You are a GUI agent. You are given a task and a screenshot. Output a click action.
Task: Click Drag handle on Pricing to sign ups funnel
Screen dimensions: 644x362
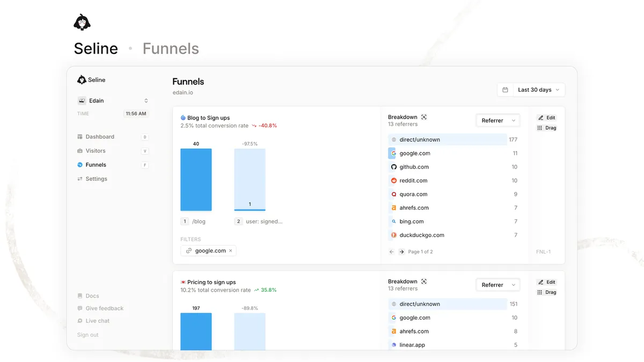pyautogui.click(x=547, y=292)
